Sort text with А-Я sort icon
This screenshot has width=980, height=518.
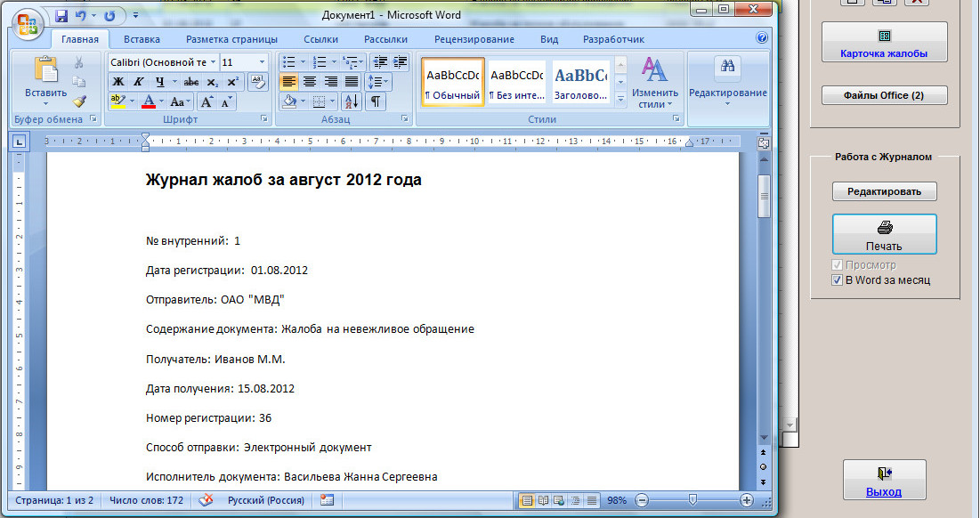tap(352, 101)
